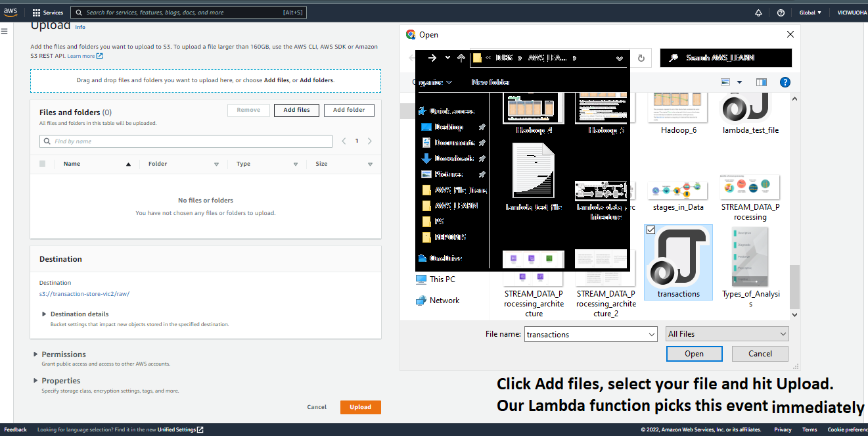
Task: Open the AWS notifications bell
Action: click(759, 12)
